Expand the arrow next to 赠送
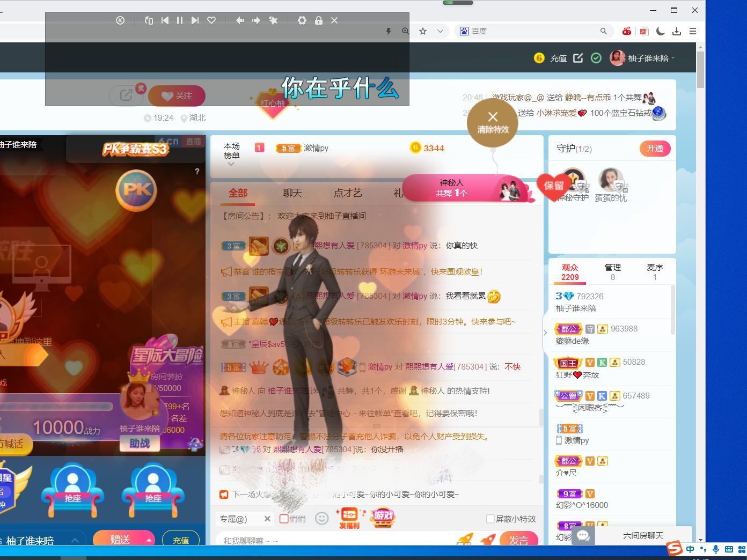Screen dimensions: 747x560 point(149,540)
